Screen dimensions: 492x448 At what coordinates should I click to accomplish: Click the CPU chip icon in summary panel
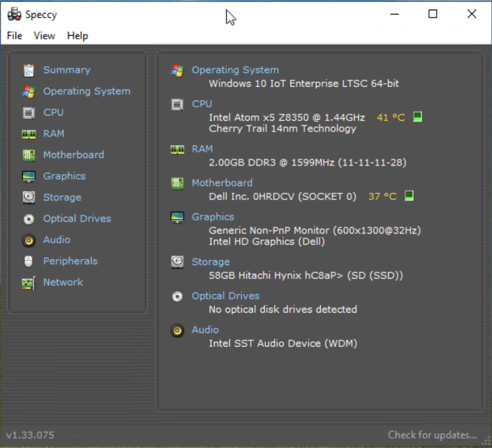point(177,104)
